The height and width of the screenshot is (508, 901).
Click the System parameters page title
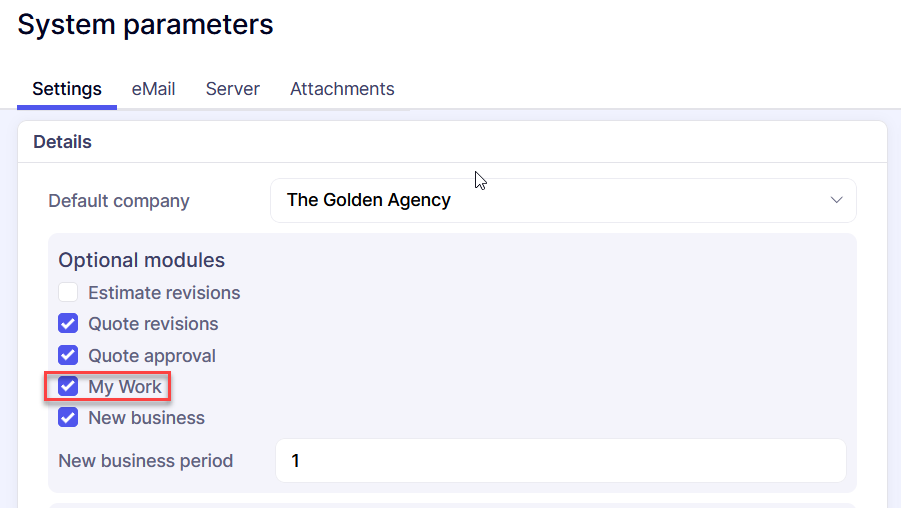tap(145, 25)
